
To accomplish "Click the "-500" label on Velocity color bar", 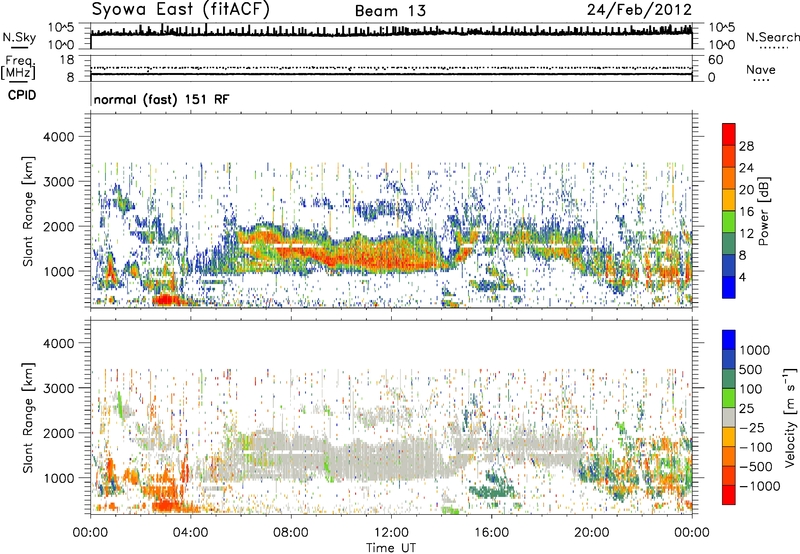I will click(x=756, y=466).
